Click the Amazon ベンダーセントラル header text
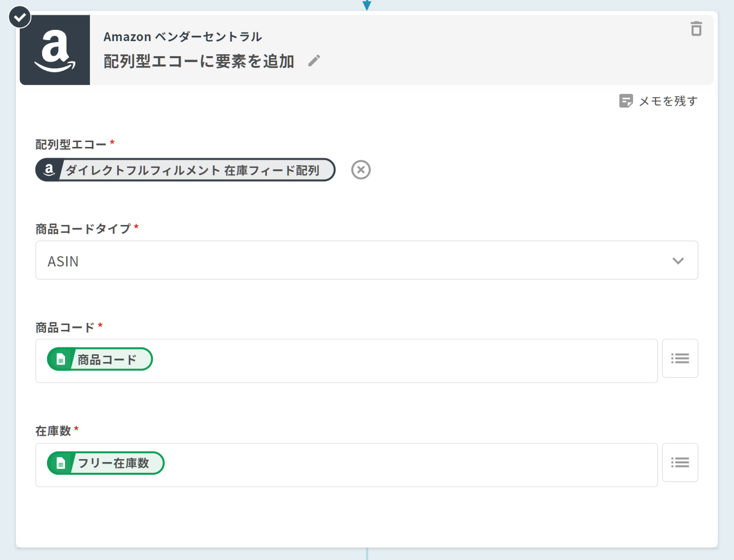Screen dimensions: 734x560 coord(183,37)
